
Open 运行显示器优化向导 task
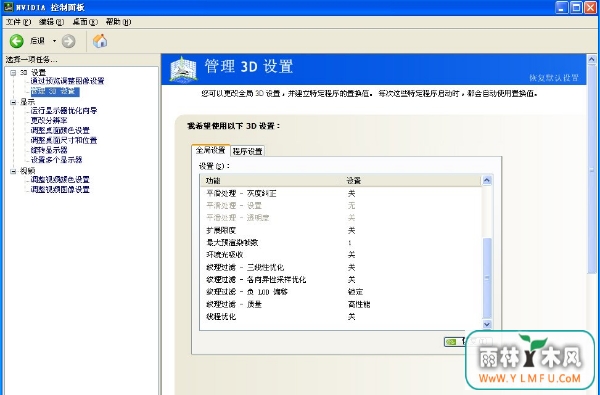(x=64, y=111)
